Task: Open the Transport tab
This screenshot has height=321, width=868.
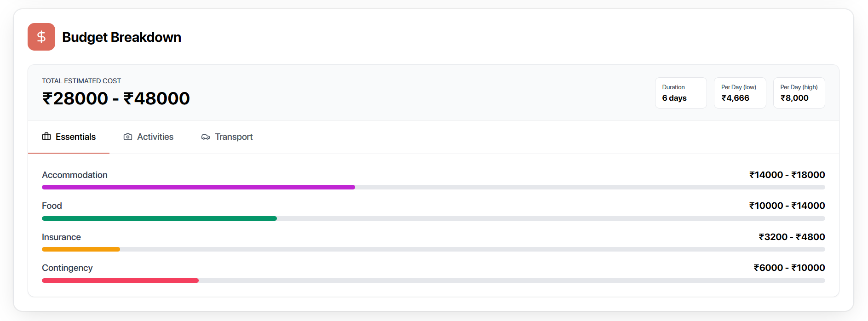Action: point(227,137)
